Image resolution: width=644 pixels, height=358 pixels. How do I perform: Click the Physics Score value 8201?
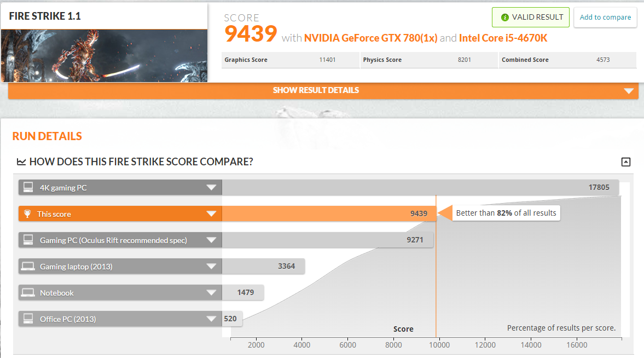(464, 60)
